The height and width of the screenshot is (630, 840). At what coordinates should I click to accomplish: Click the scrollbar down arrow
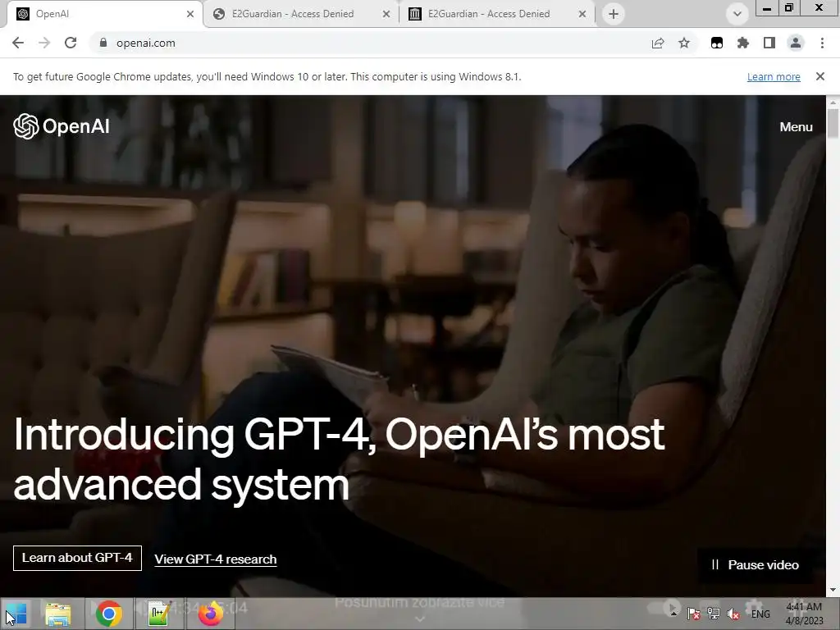pos(833,590)
